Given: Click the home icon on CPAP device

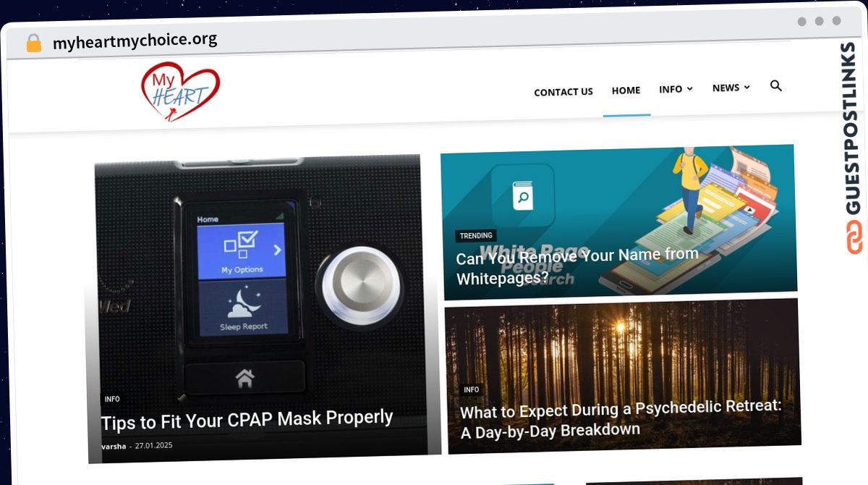Looking at the screenshot, I should (245, 377).
